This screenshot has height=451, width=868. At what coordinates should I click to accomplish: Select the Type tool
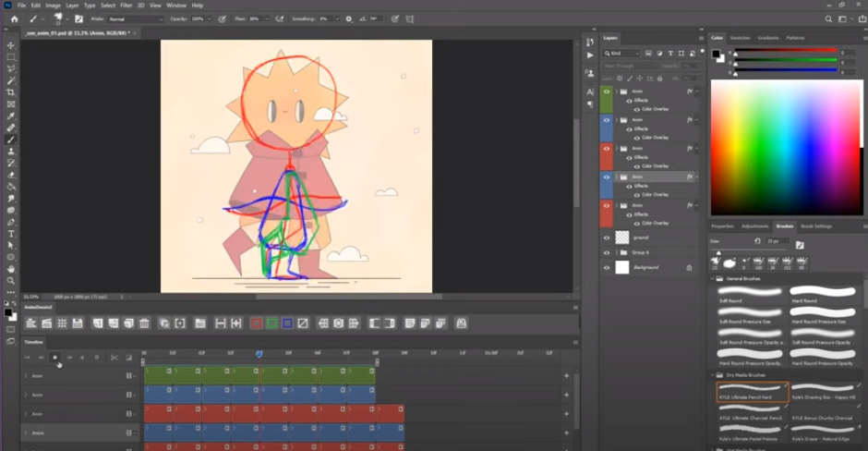click(11, 234)
